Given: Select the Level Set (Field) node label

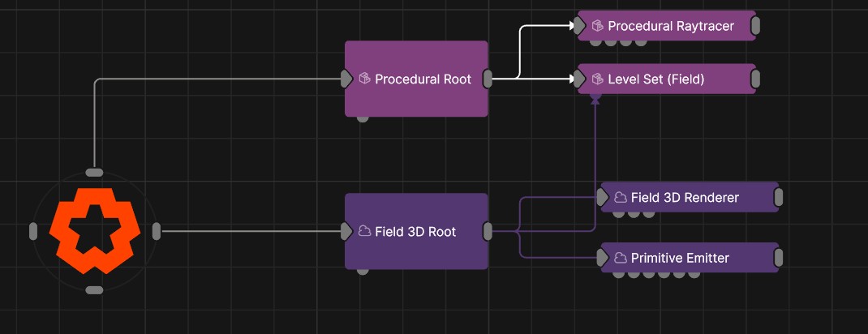Looking at the screenshot, I should (x=655, y=79).
